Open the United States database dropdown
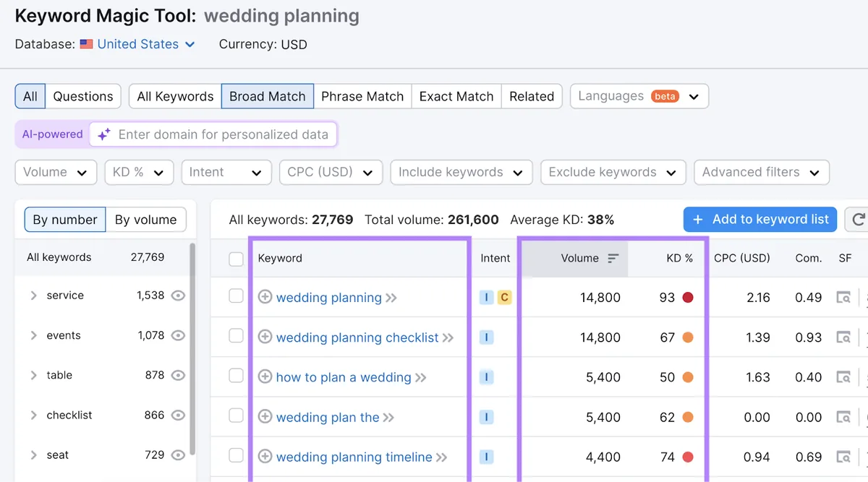The height and width of the screenshot is (482, 868). (x=137, y=44)
